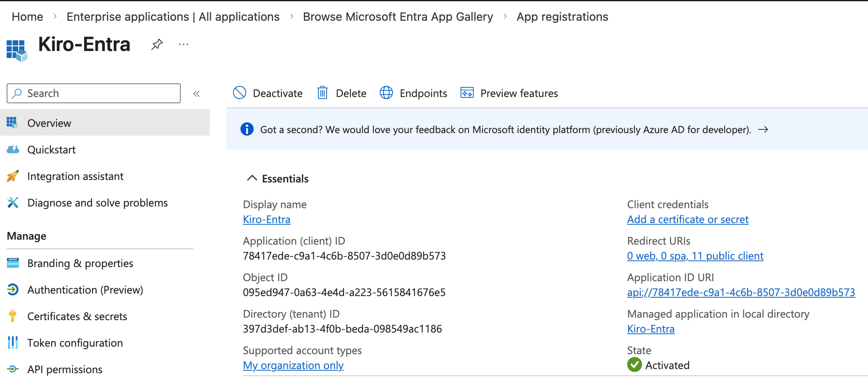Screen dimensions: 868x379
Task: Collapse the Essentials section
Action: pos(252,178)
